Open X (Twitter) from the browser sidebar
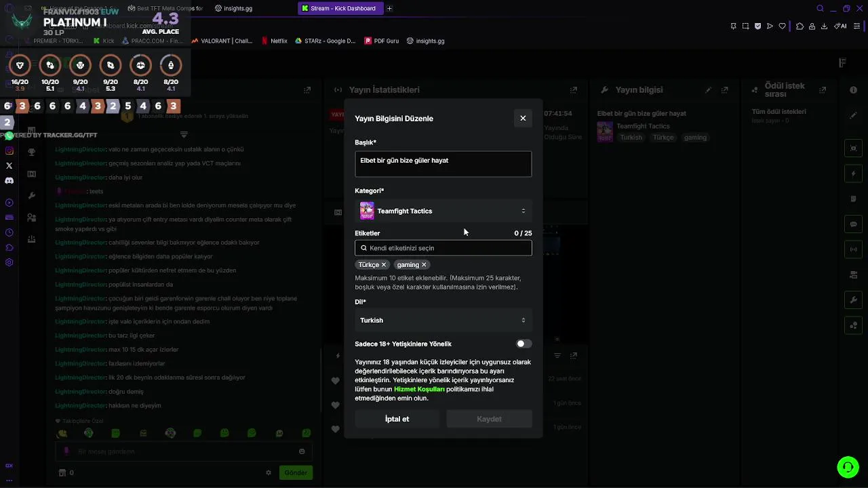 click(x=9, y=165)
